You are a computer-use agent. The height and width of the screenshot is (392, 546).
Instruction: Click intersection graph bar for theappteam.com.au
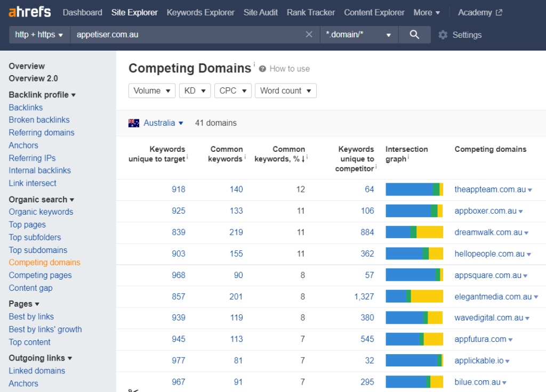(x=414, y=190)
